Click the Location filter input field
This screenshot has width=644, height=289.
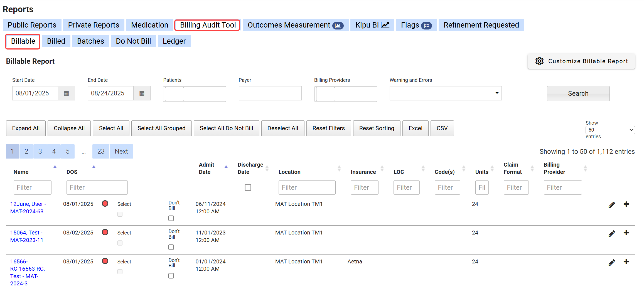(x=307, y=187)
